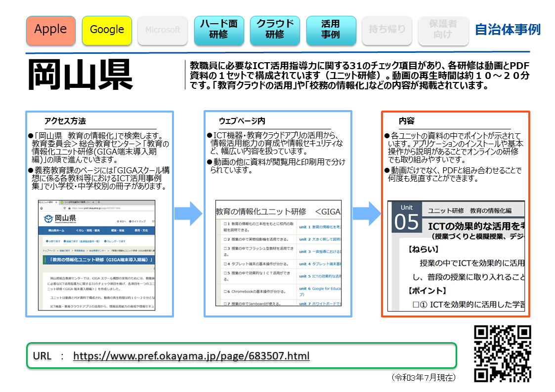
Task: Click bullet 「岡山県 教育の情報化」で検索します
Action: [x=99, y=148]
